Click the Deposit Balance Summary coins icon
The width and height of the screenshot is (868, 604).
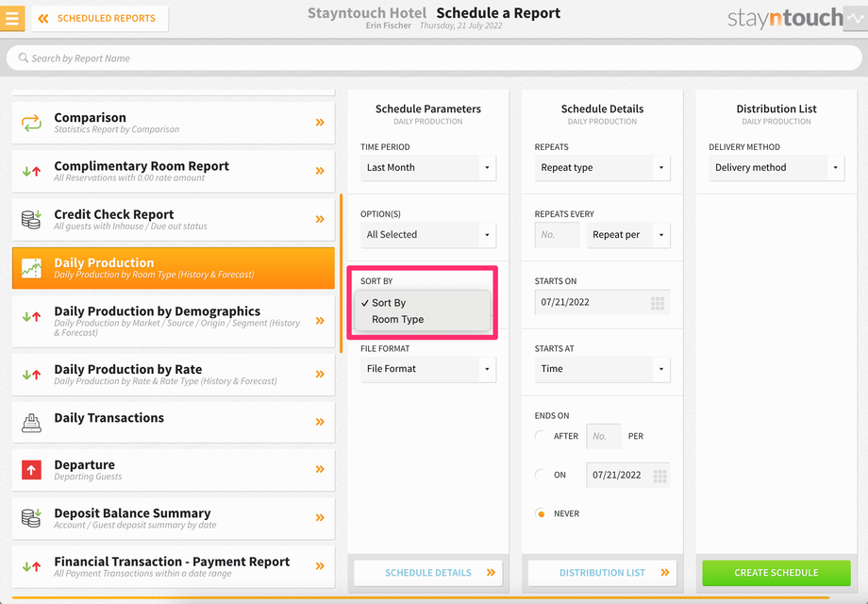[x=31, y=517]
